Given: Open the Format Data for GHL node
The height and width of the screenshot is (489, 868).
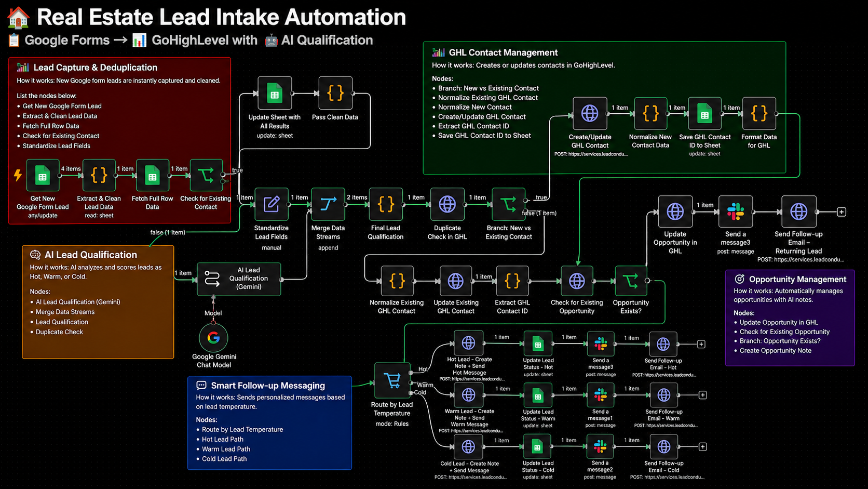Looking at the screenshot, I should click(759, 113).
